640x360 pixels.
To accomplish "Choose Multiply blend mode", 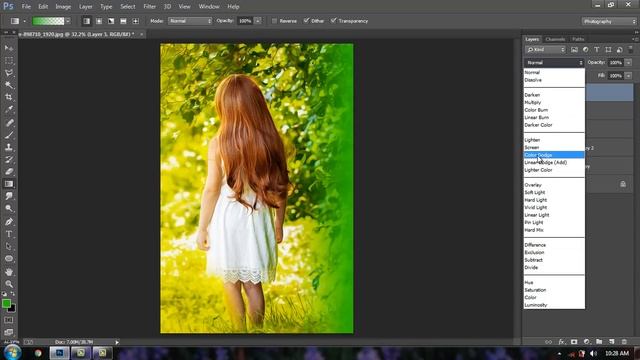I will pos(554,102).
